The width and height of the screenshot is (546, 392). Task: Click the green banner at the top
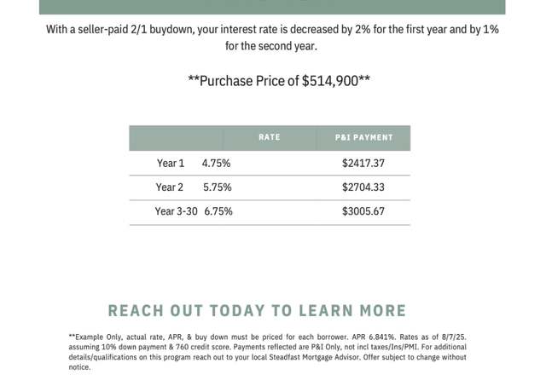pos(272,7)
